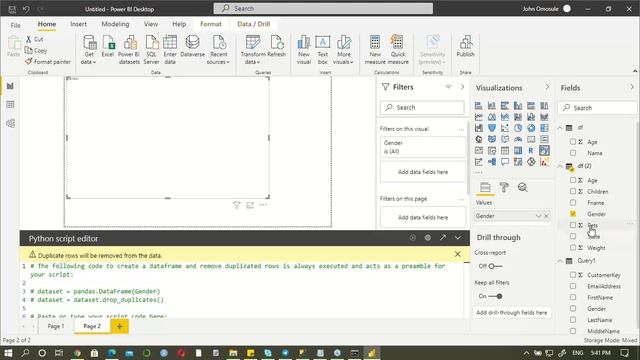This screenshot has height=360, width=640.
Task: Switch to Data view in sidebar
Action: (x=10, y=104)
